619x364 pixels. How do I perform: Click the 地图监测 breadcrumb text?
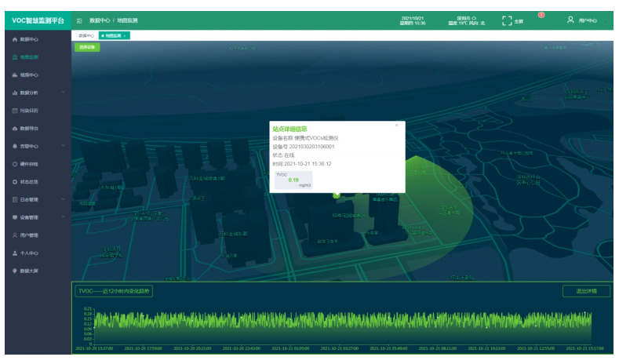[x=127, y=20]
